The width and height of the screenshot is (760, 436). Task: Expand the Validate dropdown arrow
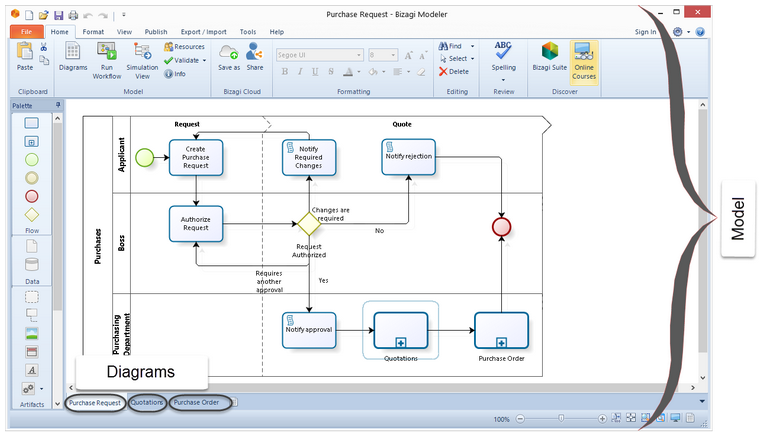(205, 61)
